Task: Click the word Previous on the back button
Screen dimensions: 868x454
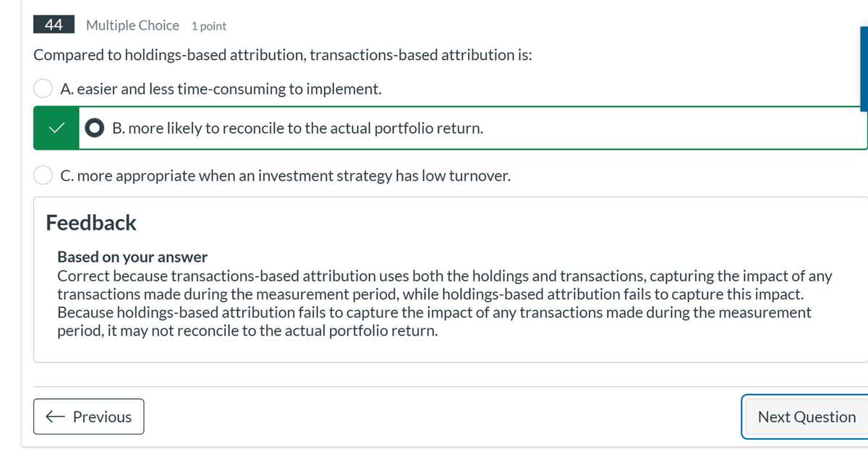Action: click(x=102, y=416)
